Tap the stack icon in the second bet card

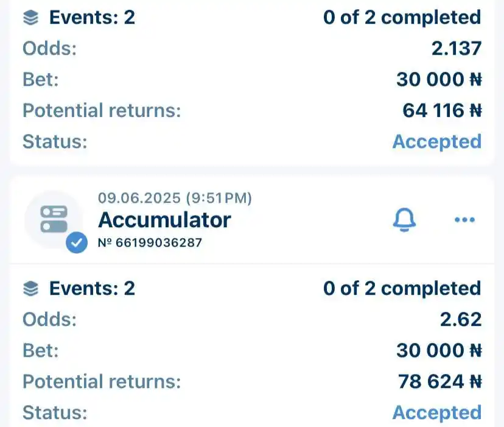click(31, 289)
